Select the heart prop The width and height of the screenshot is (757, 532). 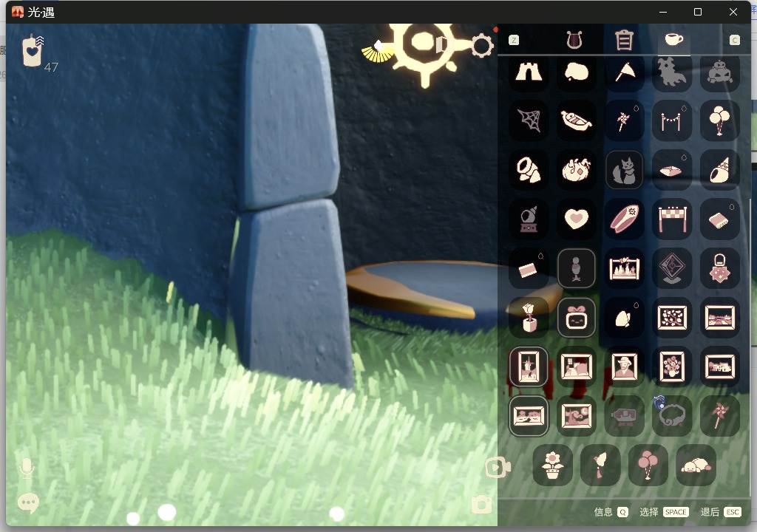[x=577, y=219]
